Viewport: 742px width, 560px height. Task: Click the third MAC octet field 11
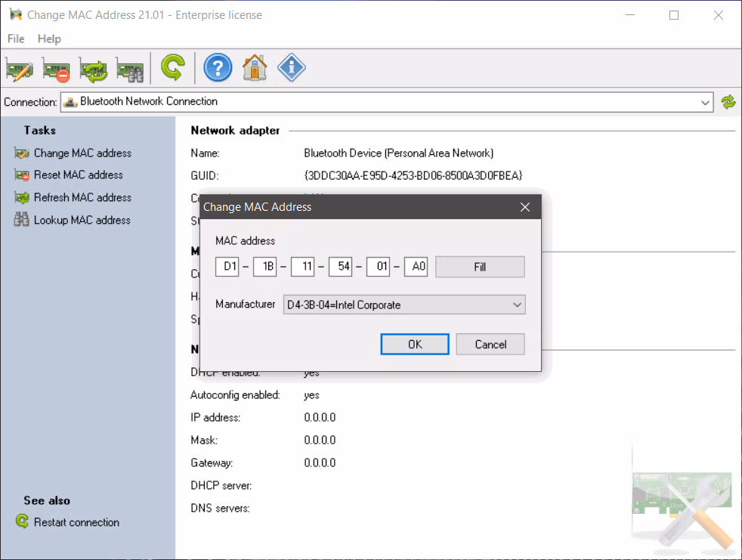(303, 267)
